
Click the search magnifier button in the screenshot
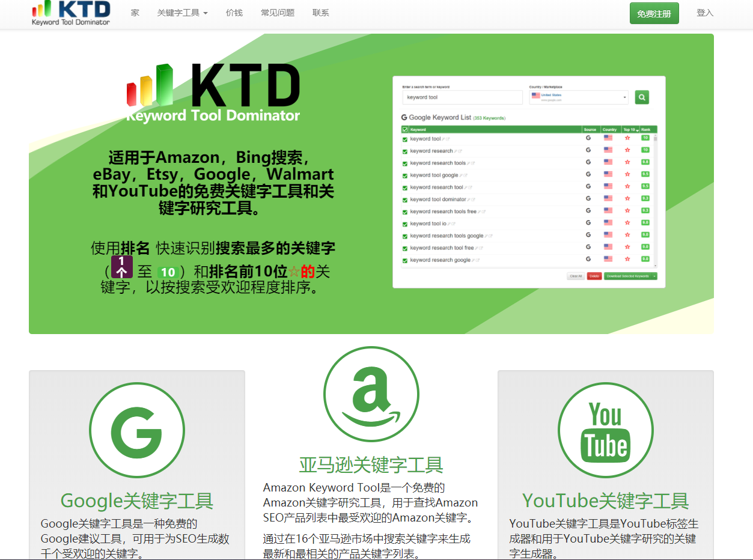[x=642, y=96]
